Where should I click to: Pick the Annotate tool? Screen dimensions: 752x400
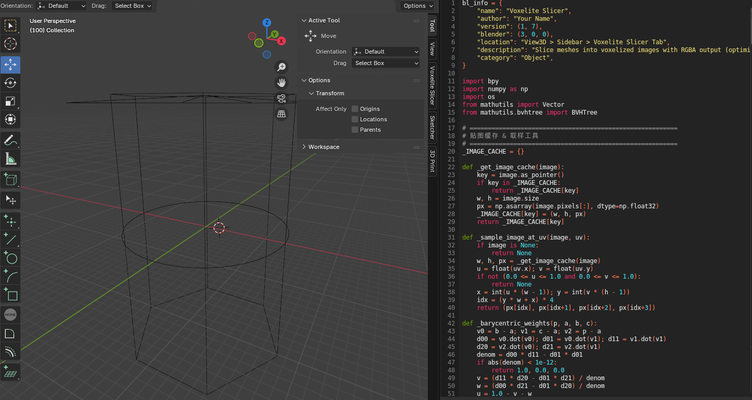pyautogui.click(x=10, y=141)
